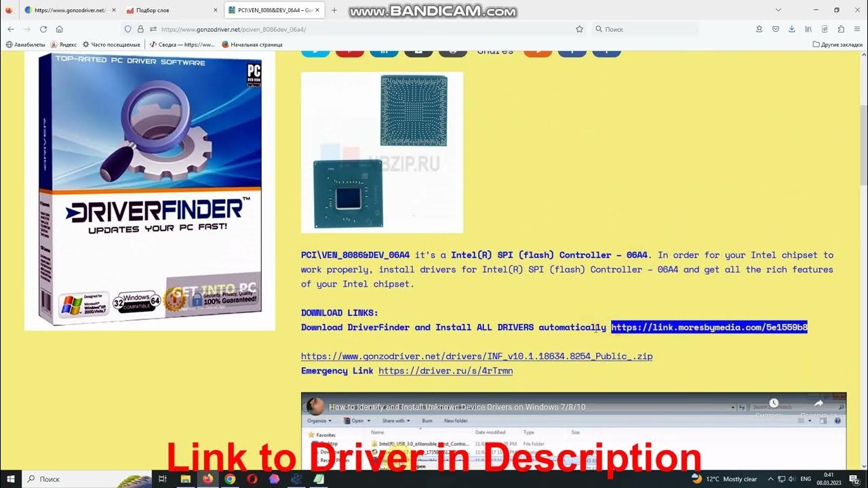Switch to Firefox on the taskbar
The width and height of the screenshot is (868, 488).
click(x=208, y=479)
